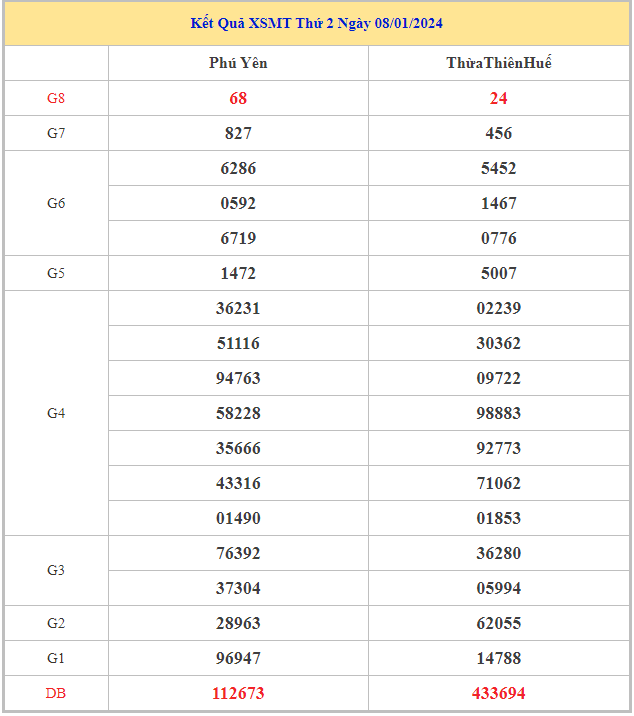This screenshot has width=634, height=716.
Task: Click the G8 prize row label
Action: click(x=56, y=98)
